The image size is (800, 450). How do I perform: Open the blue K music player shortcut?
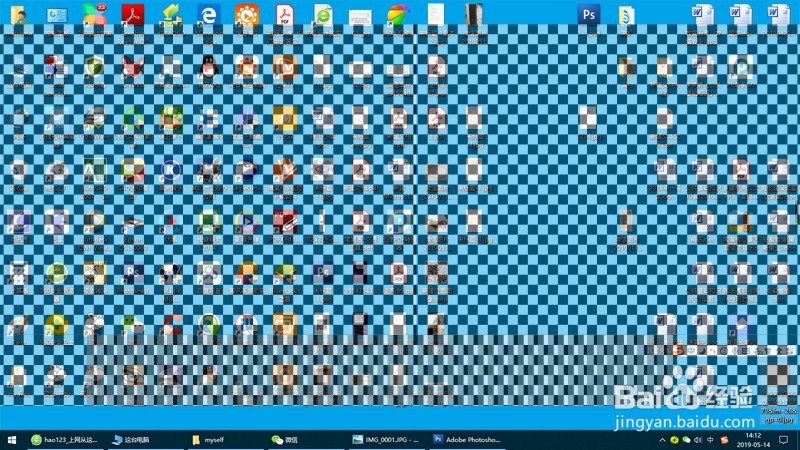[170, 170]
